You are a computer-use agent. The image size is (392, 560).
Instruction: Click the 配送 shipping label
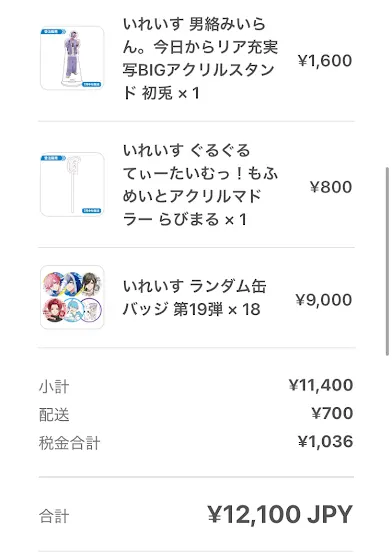coord(54,415)
